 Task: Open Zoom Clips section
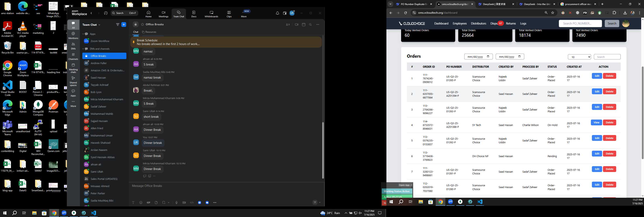click(x=229, y=14)
